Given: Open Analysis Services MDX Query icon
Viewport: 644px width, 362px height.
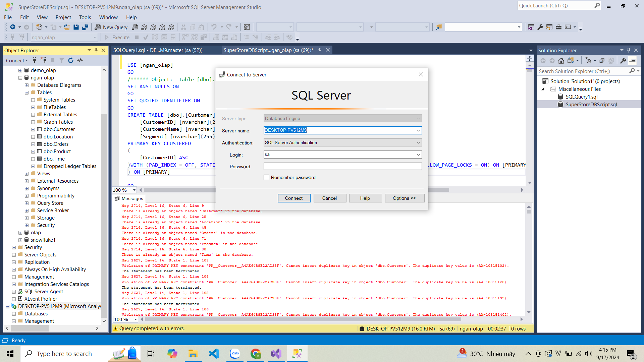Looking at the screenshot, I should click(144, 27).
